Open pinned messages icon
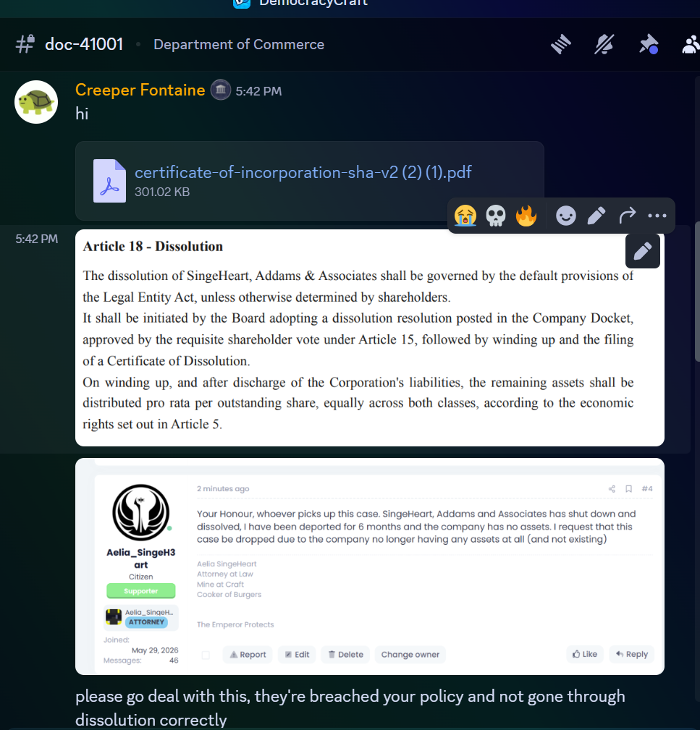This screenshot has height=730, width=700. coord(649,44)
